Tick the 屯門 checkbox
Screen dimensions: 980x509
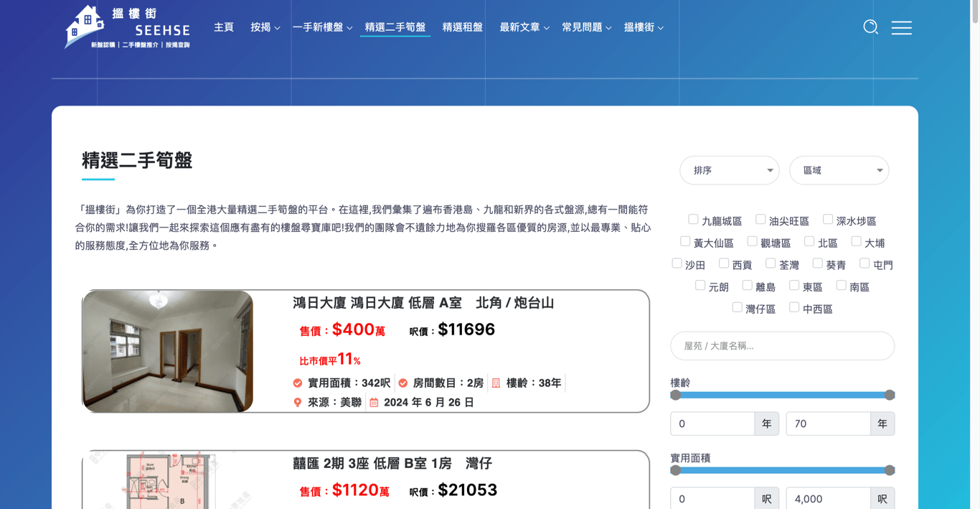[864, 263]
